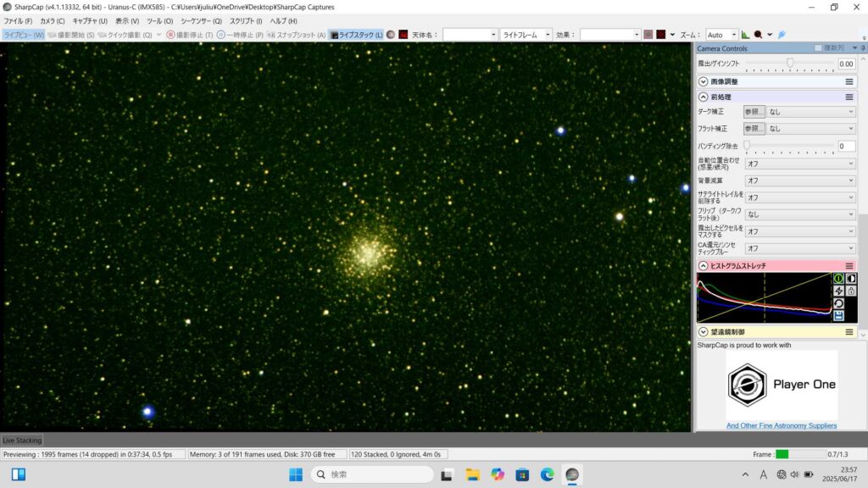
Task: Click 撮影停止 stop capture toolbar button
Action: 190,35
